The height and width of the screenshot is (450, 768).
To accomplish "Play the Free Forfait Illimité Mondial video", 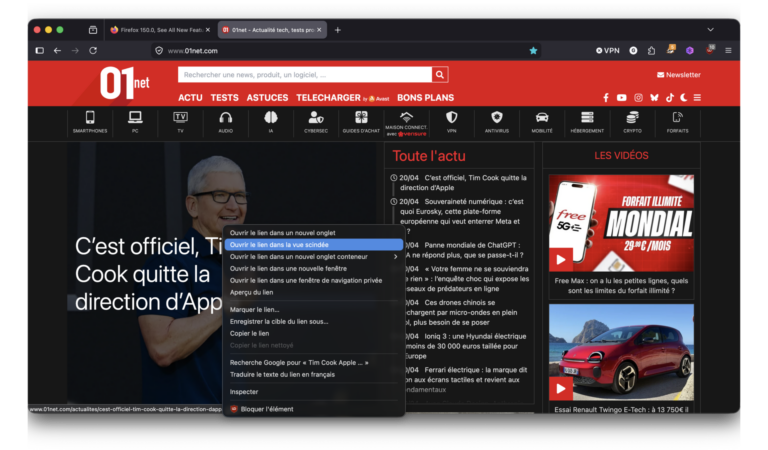I will [x=561, y=260].
